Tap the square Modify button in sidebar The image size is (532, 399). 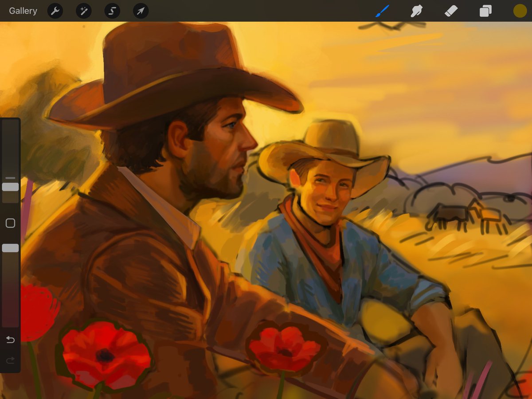[x=10, y=223]
